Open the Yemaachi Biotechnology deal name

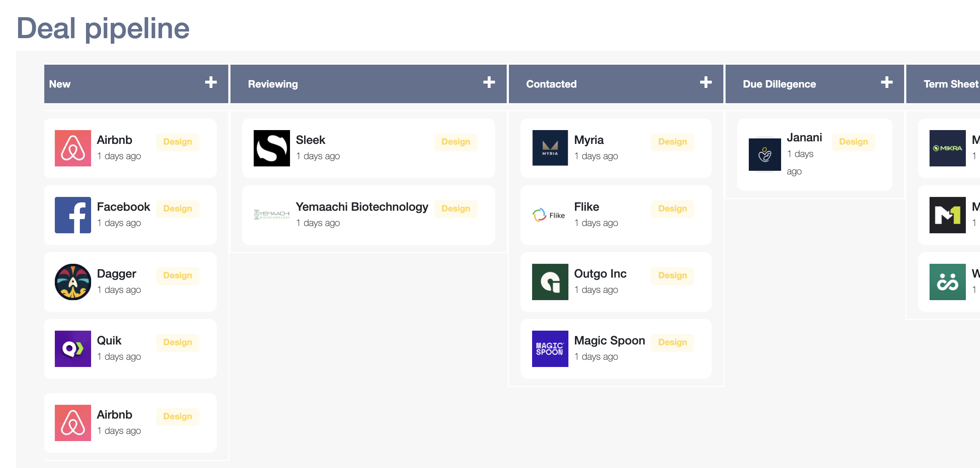click(362, 207)
